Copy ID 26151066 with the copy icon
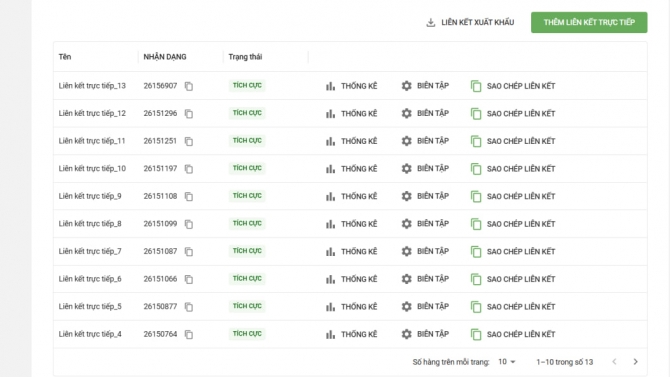Image resolution: width=670 pixels, height=377 pixels. click(189, 279)
